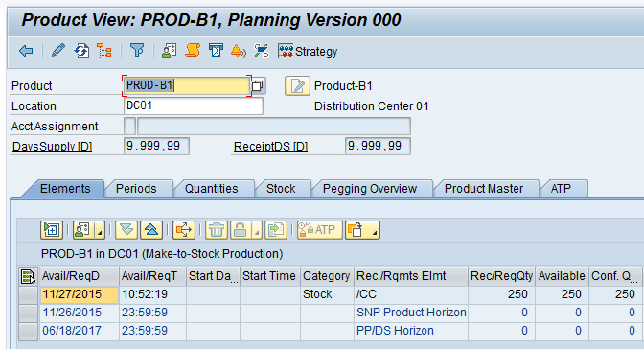
Task: Click the Strategy button
Action: tap(308, 52)
